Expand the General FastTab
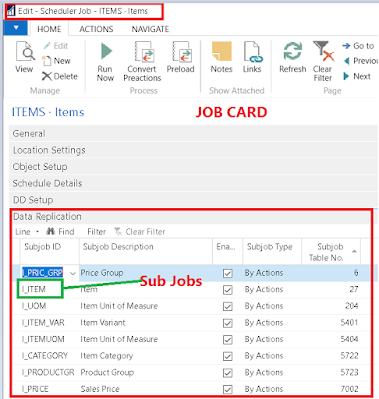Screen dimensions: 379x399 (x=193, y=134)
